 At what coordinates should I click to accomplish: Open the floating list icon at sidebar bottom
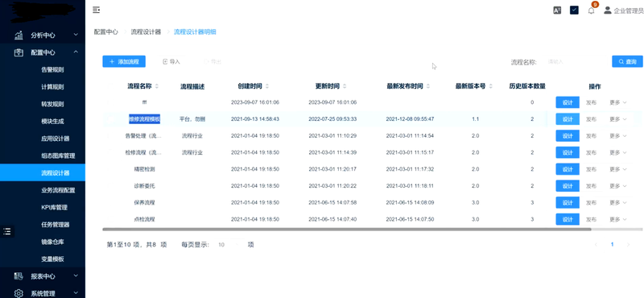[7, 231]
